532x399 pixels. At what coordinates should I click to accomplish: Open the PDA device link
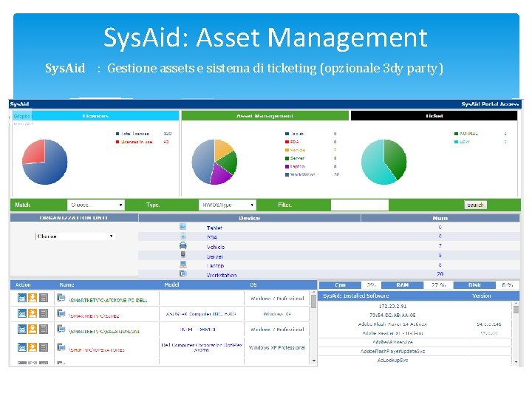click(x=212, y=237)
